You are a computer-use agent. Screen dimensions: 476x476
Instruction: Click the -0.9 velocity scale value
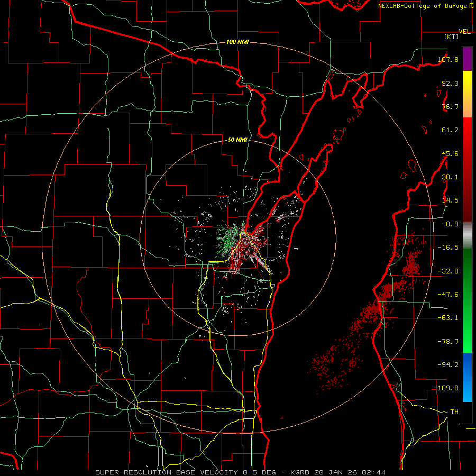[450, 224]
